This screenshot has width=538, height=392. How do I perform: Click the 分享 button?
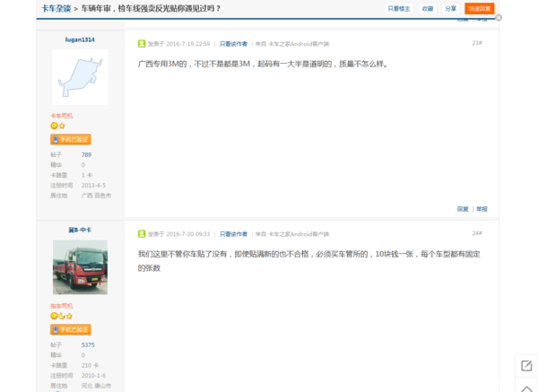451,8
